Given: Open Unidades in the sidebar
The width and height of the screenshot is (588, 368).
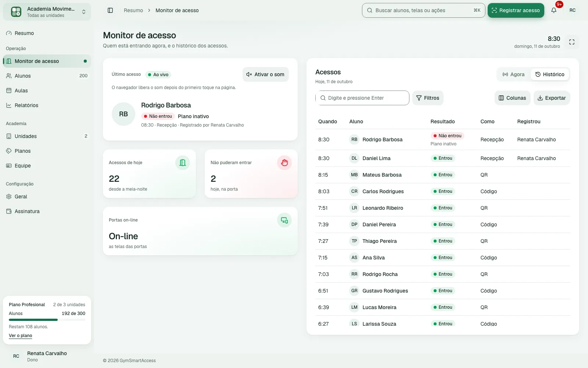Looking at the screenshot, I should (x=47, y=136).
